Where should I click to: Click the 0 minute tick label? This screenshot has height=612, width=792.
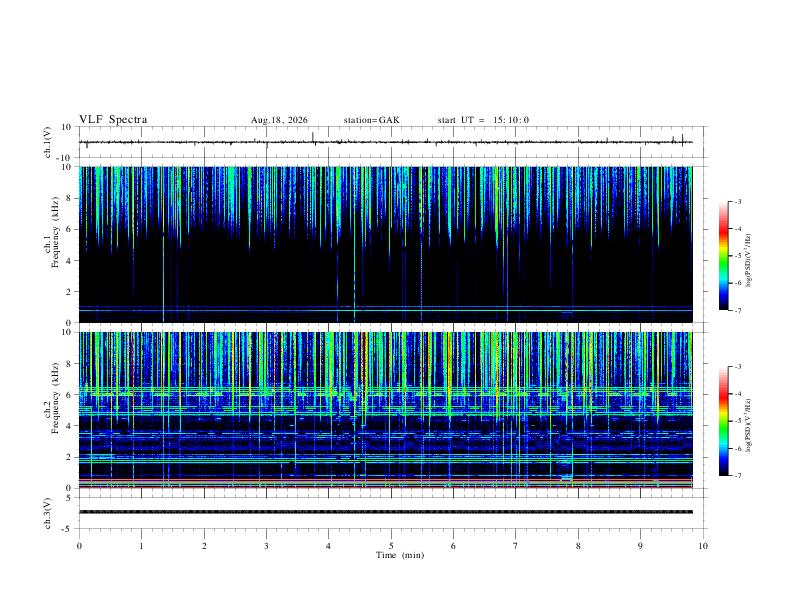click(x=79, y=546)
